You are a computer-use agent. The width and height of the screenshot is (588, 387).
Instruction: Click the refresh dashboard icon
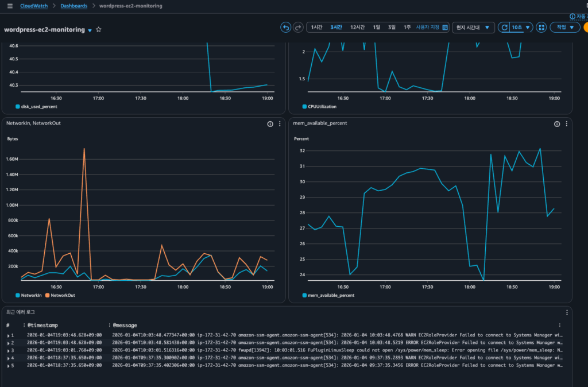(504, 28)
